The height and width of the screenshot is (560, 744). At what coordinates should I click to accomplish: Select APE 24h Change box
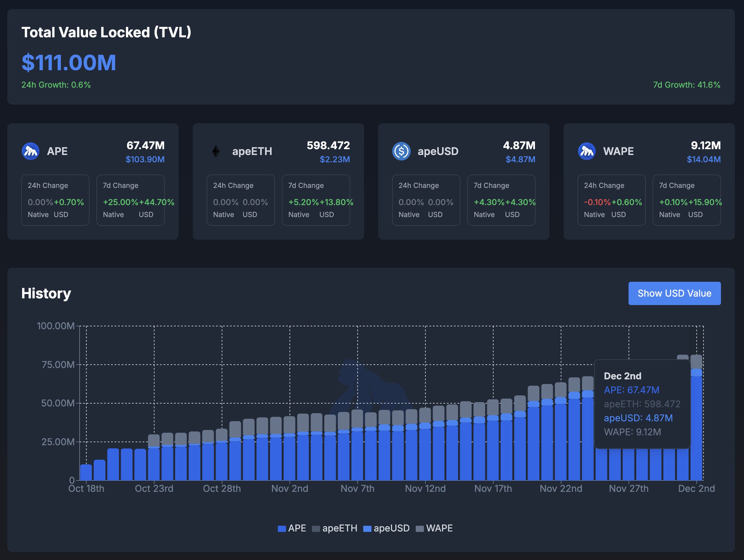click(x=55, y=200)
